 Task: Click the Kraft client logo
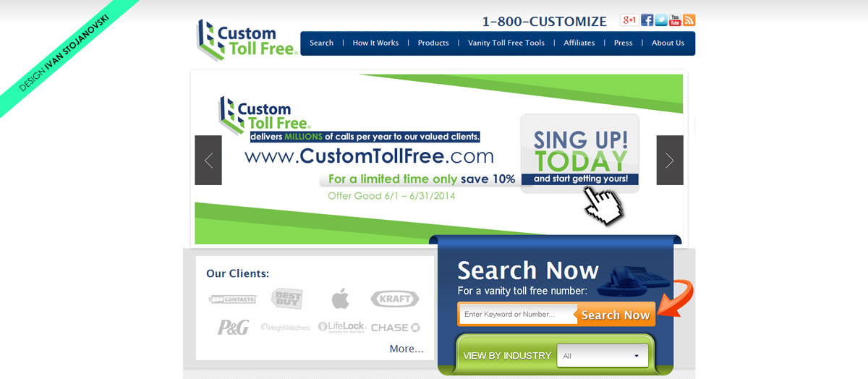click(x=394, y=298)
